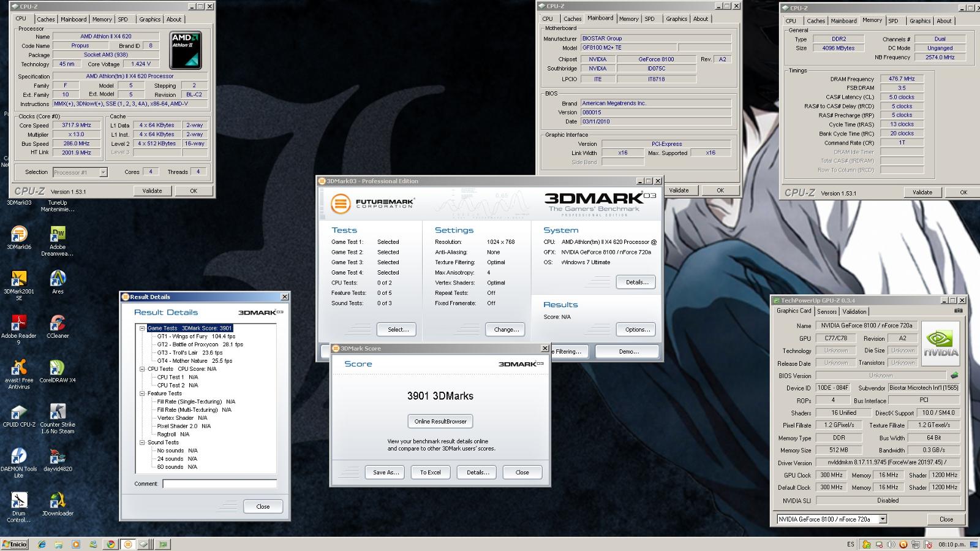Click Details button in 3DMark Score dialog
The height and width of the screenshot is (551, 980).
tap(478, 472)
